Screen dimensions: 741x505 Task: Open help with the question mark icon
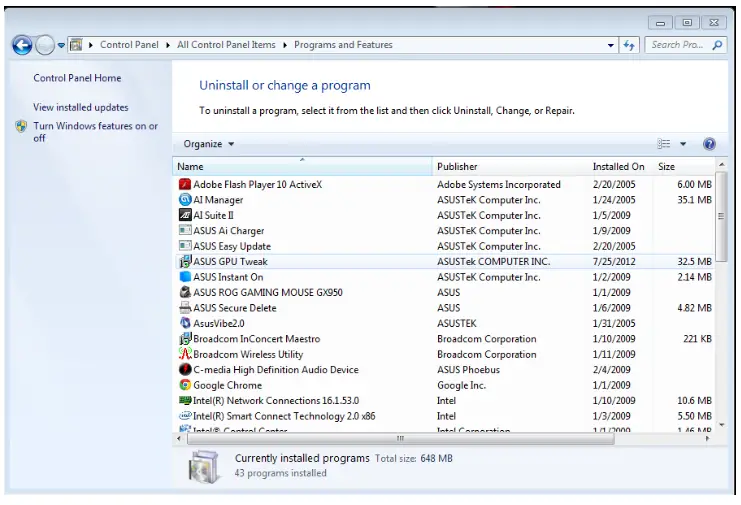(709, 144)
